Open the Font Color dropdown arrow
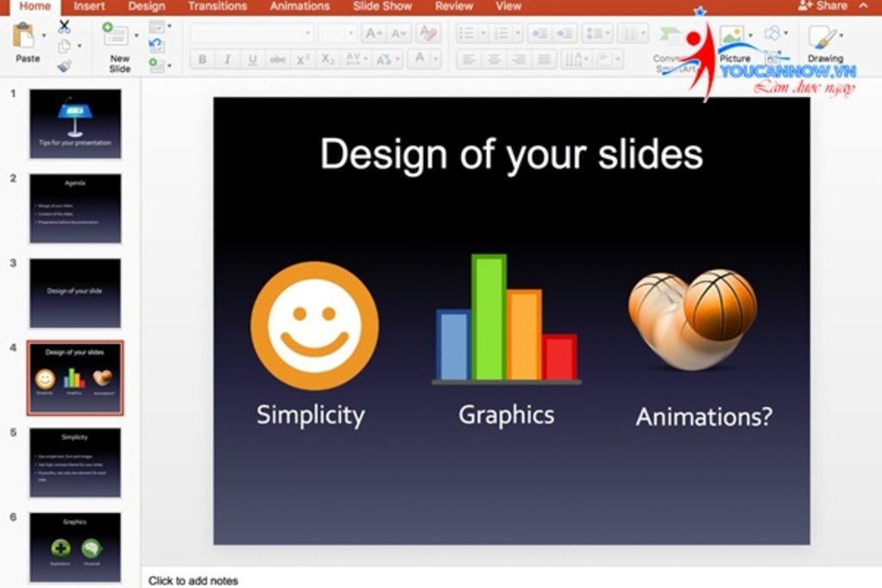Screen dimensions: 882x588 coord(435,59)
